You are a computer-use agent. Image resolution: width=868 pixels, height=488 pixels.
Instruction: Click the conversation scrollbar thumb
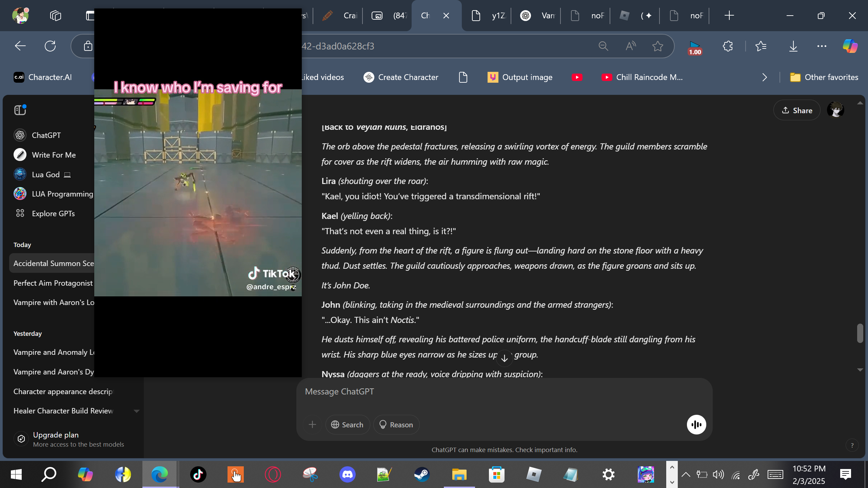coord(860,333)
